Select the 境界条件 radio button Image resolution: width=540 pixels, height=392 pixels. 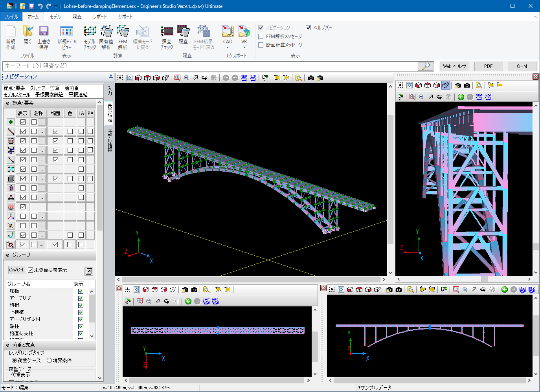coord(50,361)
